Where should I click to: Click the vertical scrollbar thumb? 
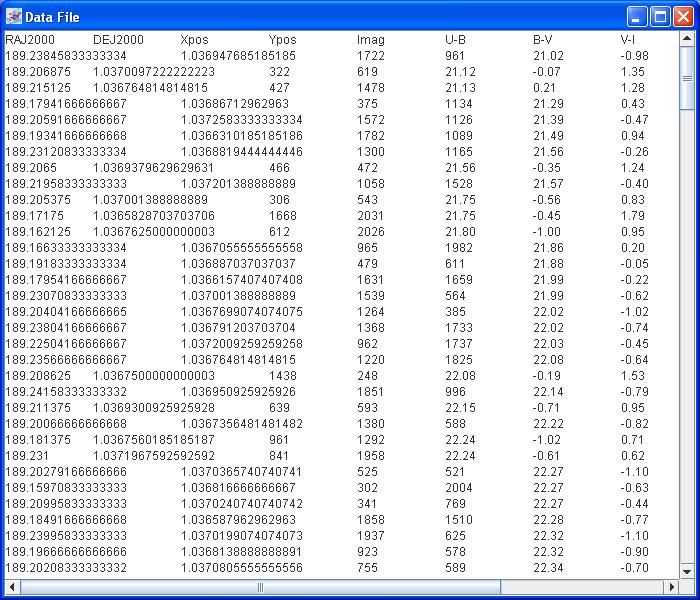point(687,78)
